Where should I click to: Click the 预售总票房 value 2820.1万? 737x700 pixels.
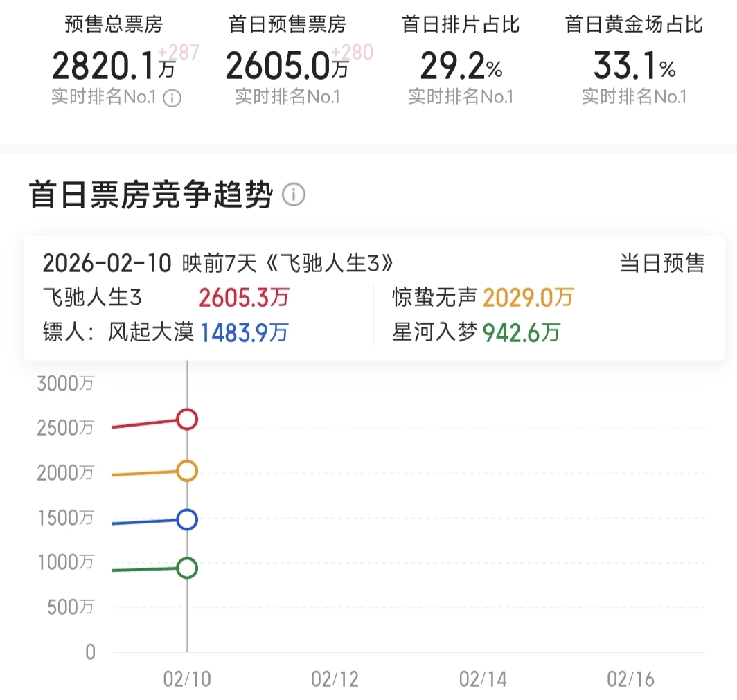tap(114, 66)
